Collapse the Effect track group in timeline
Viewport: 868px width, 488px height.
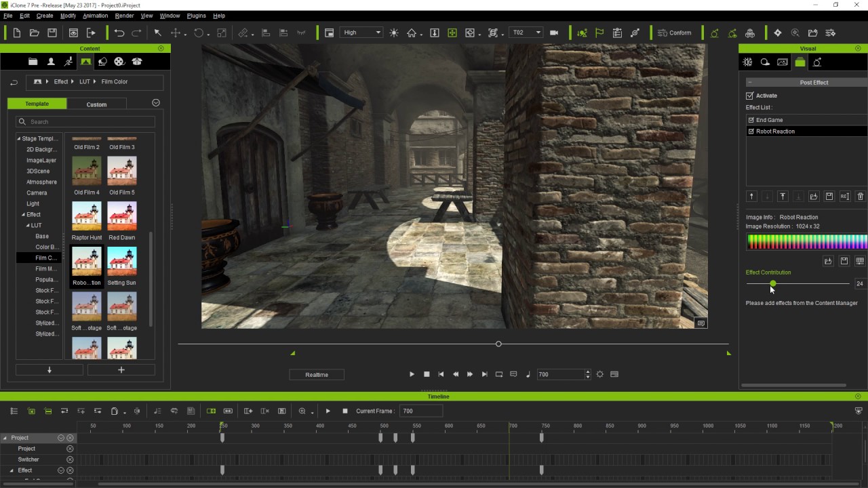tap(12, 470)
